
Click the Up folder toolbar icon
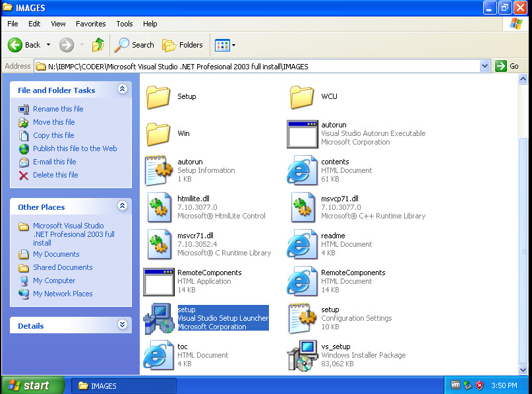[98, 45]
